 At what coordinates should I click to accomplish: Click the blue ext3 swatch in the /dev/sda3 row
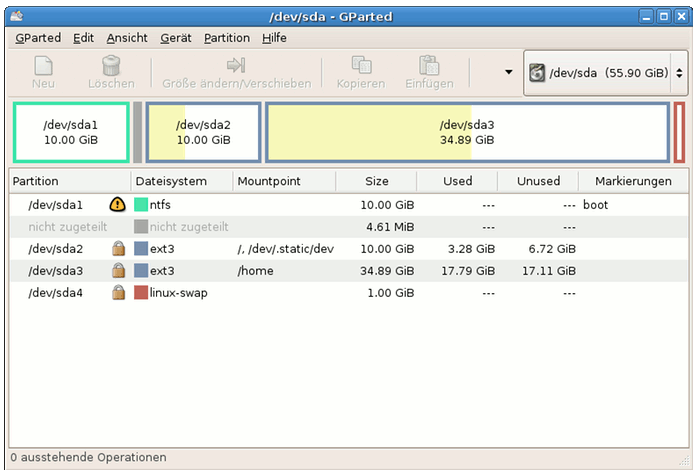(x=141, y=270)
